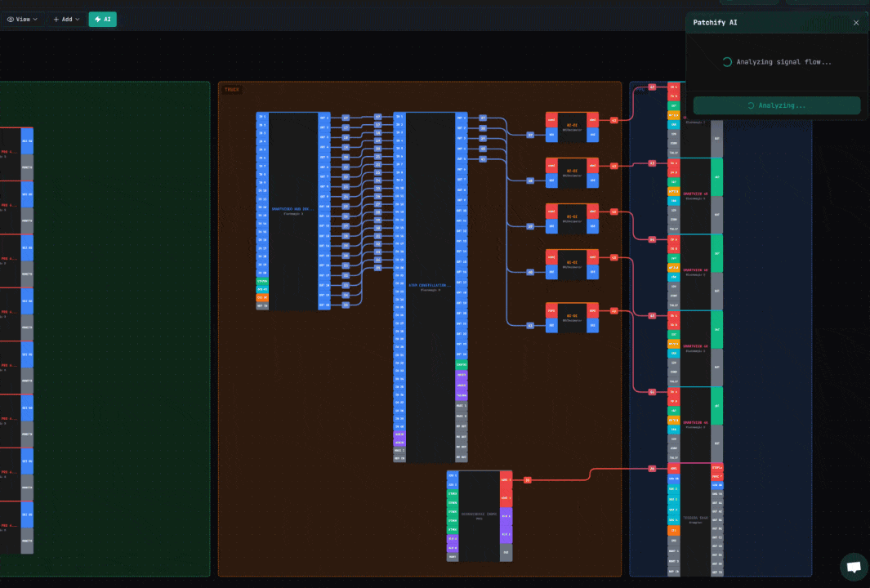Select the TRUCK group label
Image resolution: width=870 pixels, height=588 pixels.
[232, 89]
